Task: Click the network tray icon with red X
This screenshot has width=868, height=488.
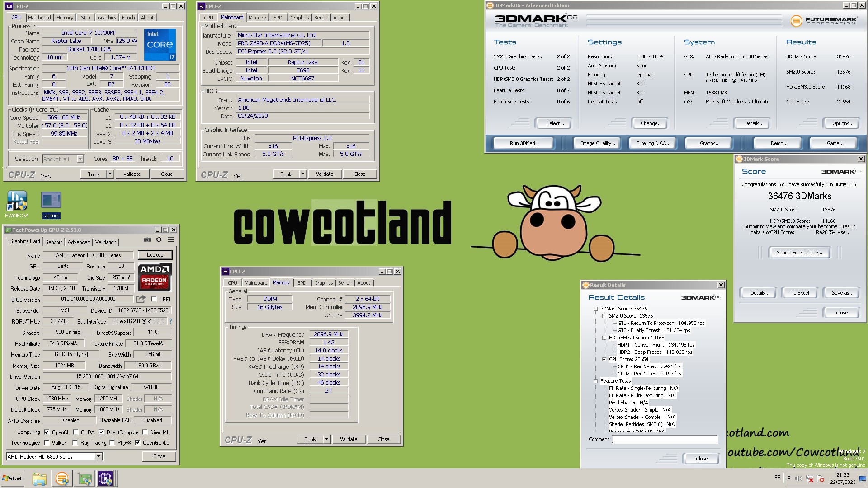Action: click(x=810, y=479)
